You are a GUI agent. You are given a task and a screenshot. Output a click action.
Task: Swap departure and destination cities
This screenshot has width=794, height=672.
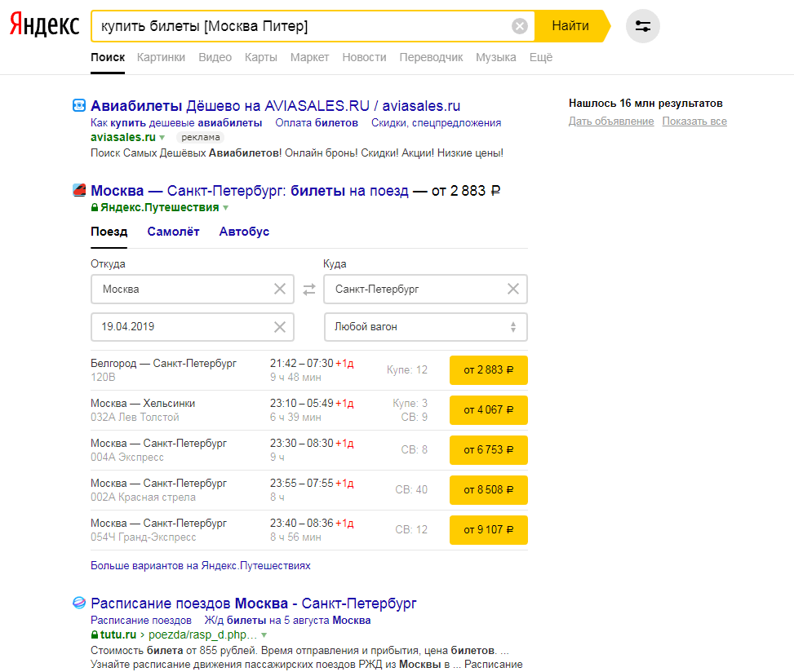[309, 289]
